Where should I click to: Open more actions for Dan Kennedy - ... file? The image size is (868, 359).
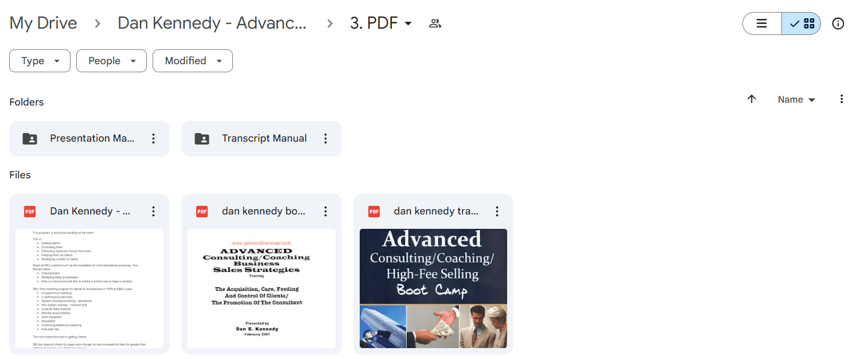[x=153, y=211]
